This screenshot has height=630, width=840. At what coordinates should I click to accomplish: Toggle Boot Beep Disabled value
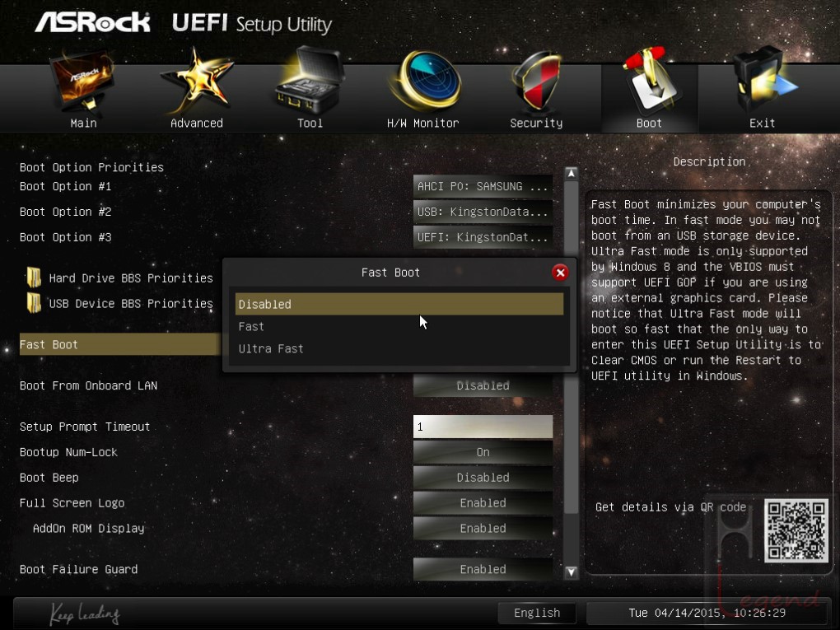tap(483, 478)
